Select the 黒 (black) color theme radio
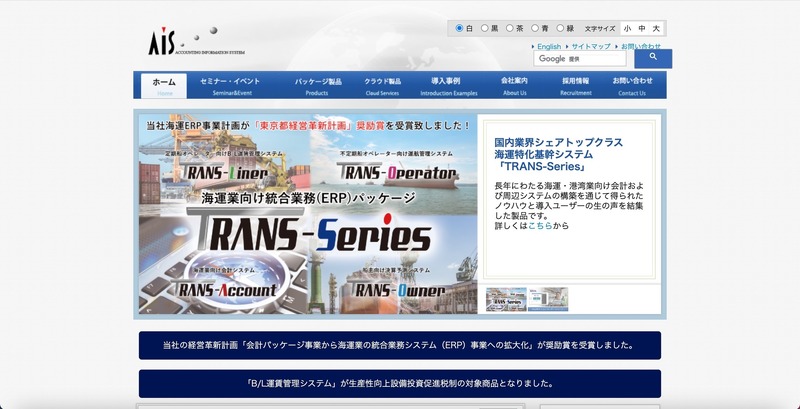Screen dimensions: 800x409 coord(485,28)
